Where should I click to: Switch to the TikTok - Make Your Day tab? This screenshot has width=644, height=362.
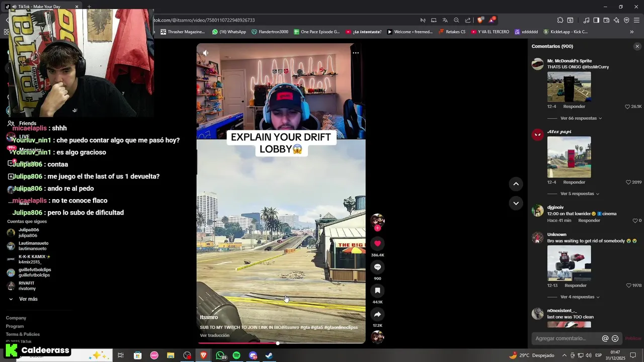41,7
